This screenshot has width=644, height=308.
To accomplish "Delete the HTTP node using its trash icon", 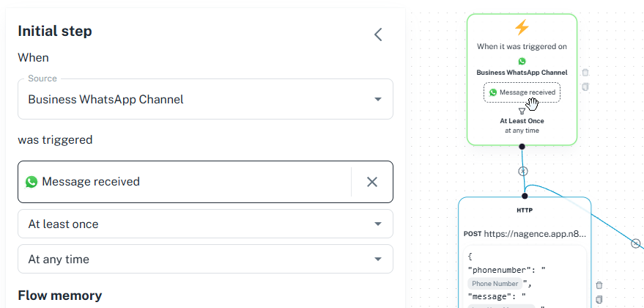I will click(x=599, y=285).
